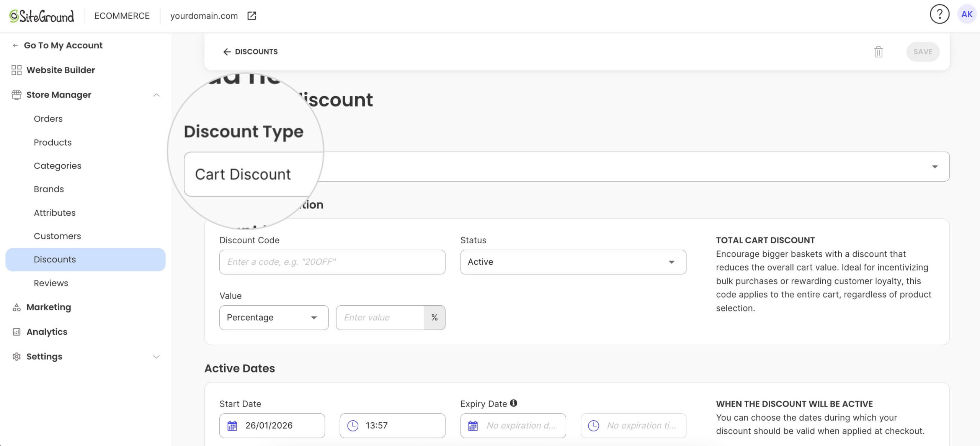Click the 13:57 start time field
The height and width of the screenshot is (446, 980).
(392, 426)
